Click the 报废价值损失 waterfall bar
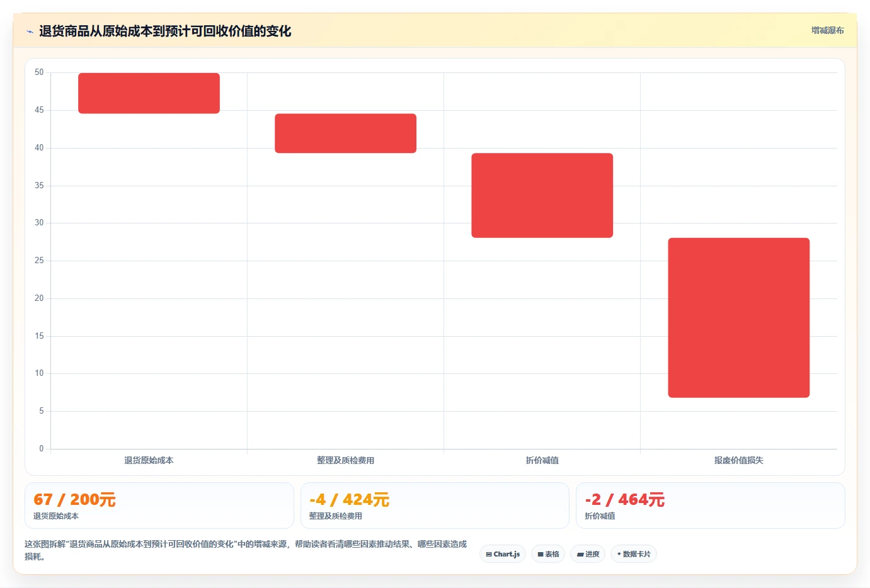The height and width of the screenshot is (588, 870). pos(738,317)
